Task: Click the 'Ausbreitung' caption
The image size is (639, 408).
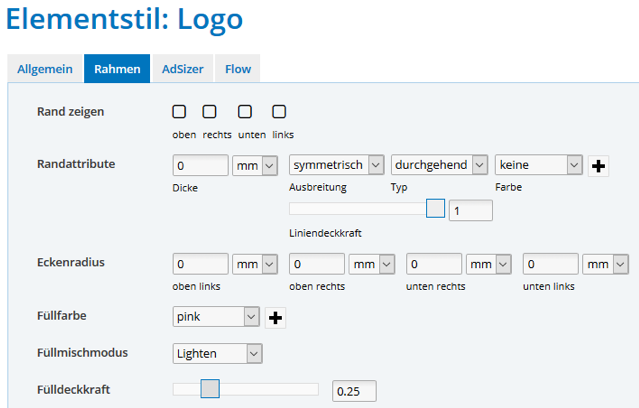Action: 318,187
